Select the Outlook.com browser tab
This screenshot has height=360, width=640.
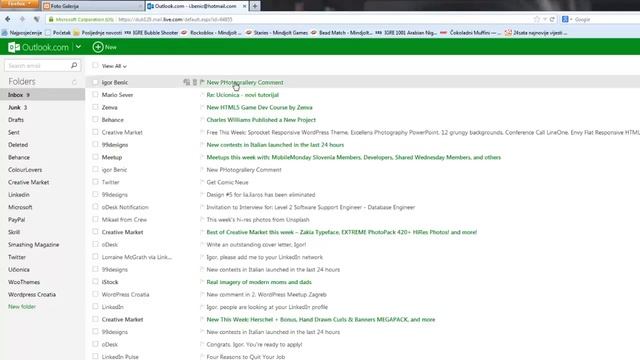coord(197,6)
